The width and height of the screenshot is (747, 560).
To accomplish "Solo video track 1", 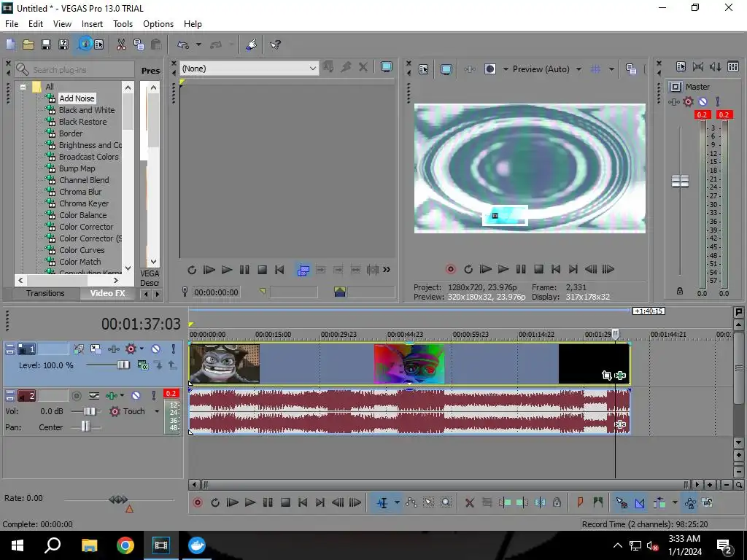I will coord(174,349).
